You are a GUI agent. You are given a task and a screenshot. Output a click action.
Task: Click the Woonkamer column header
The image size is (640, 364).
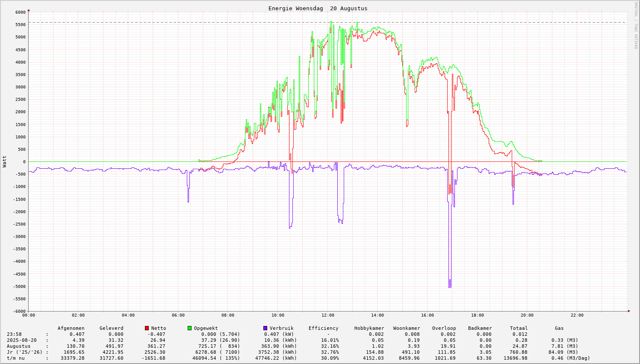coord(407,328)
